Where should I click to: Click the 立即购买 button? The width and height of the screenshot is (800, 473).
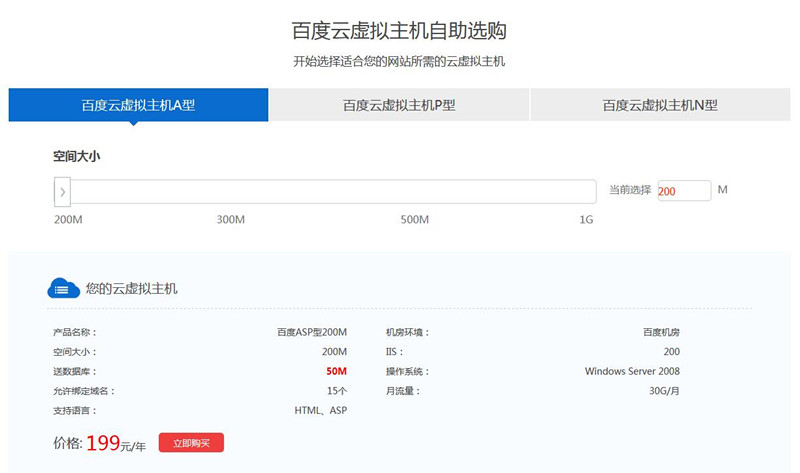pyautogui.click(x=191, y=443)
